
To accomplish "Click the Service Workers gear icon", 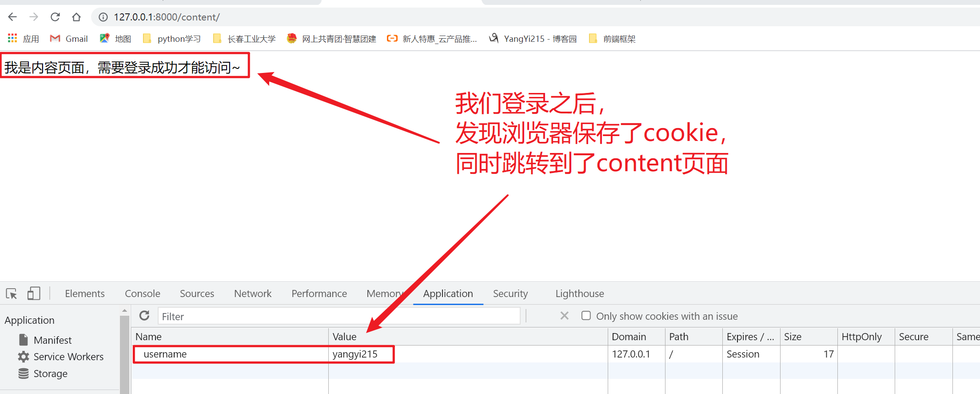I will click(x=24, y=357).
